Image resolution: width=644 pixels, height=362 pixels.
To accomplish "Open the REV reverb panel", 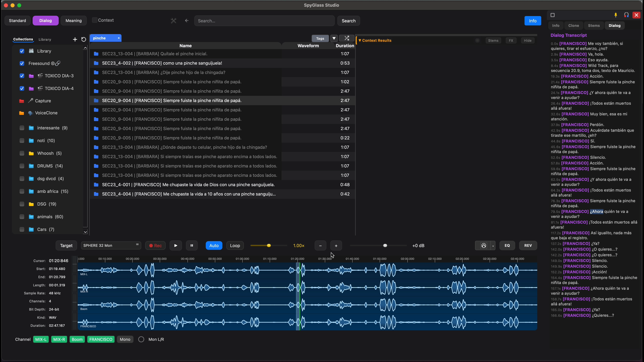I will point(528,246).
